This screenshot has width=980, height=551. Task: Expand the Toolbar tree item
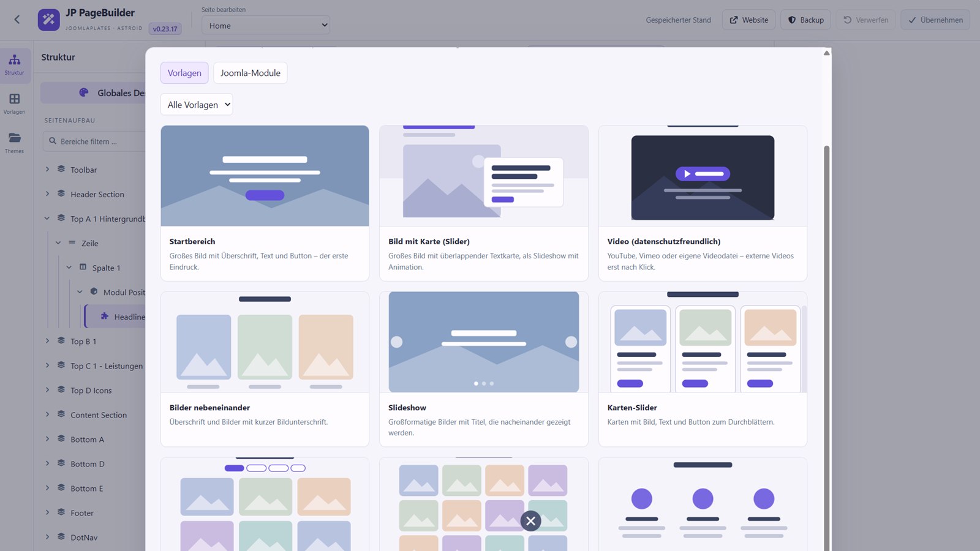[x=47, y=169]
